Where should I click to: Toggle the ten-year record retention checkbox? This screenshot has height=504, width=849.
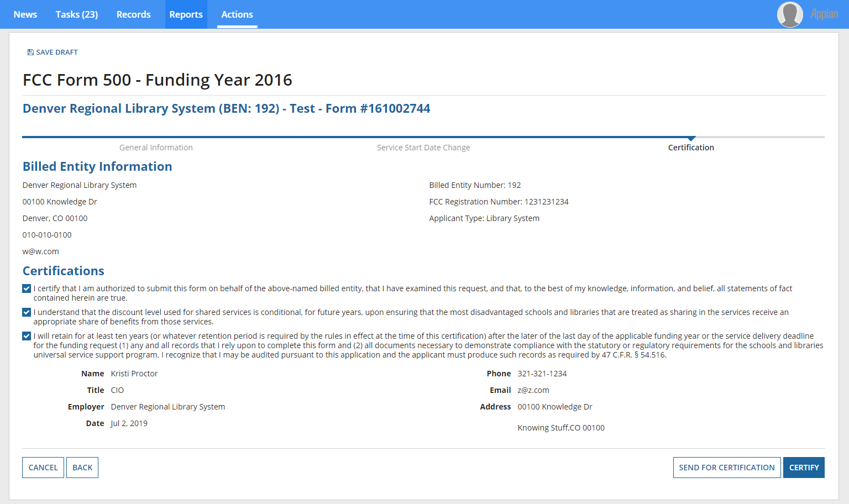click(27, 336)
